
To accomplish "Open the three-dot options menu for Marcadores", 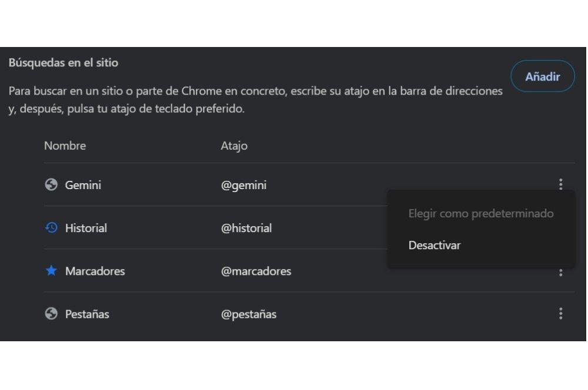I will (560, 271).
